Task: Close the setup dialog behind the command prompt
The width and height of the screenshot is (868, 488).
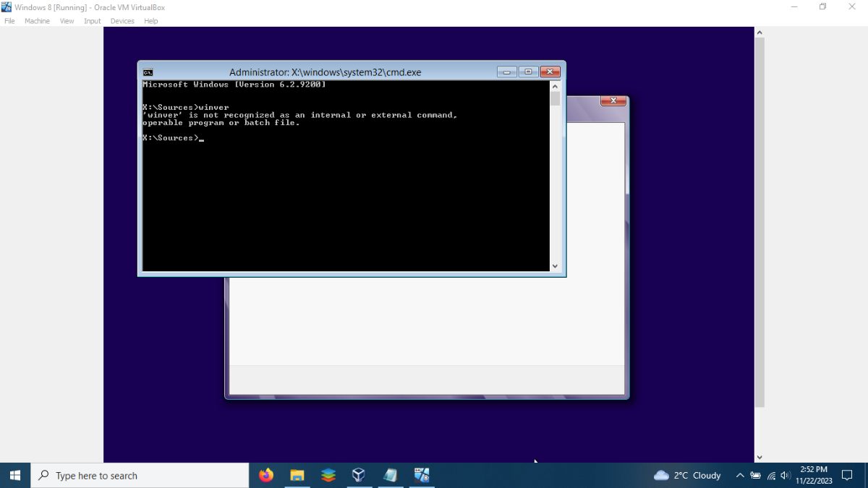Action: 613,101
